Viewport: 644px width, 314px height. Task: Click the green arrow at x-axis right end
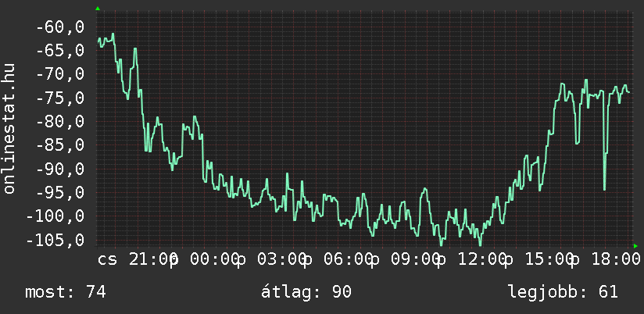(635, 246)
